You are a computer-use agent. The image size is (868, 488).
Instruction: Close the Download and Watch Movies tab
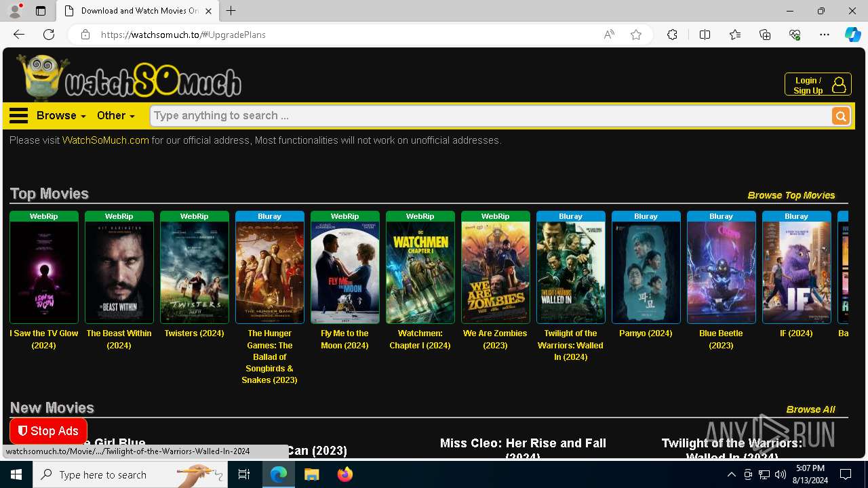pos(209,11)
